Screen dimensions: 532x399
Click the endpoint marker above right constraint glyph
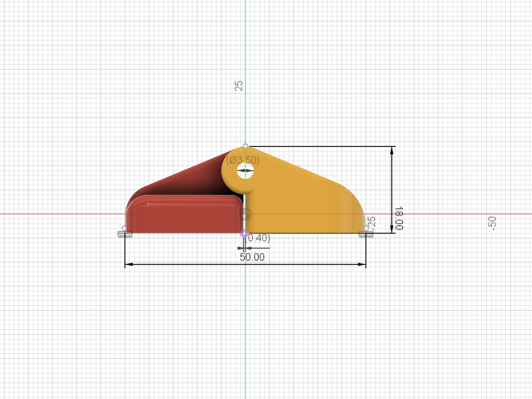(x=366, y=228)
